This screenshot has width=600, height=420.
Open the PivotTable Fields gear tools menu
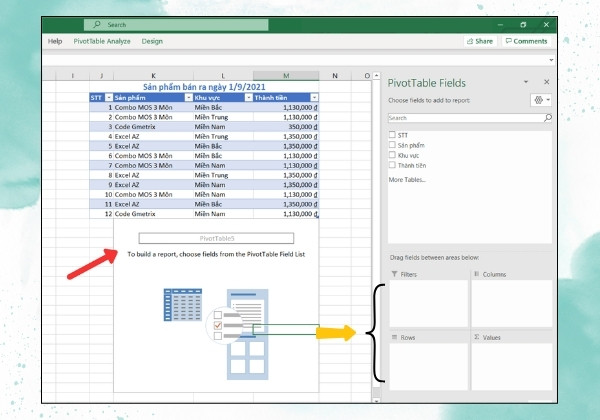pos(541,100)
